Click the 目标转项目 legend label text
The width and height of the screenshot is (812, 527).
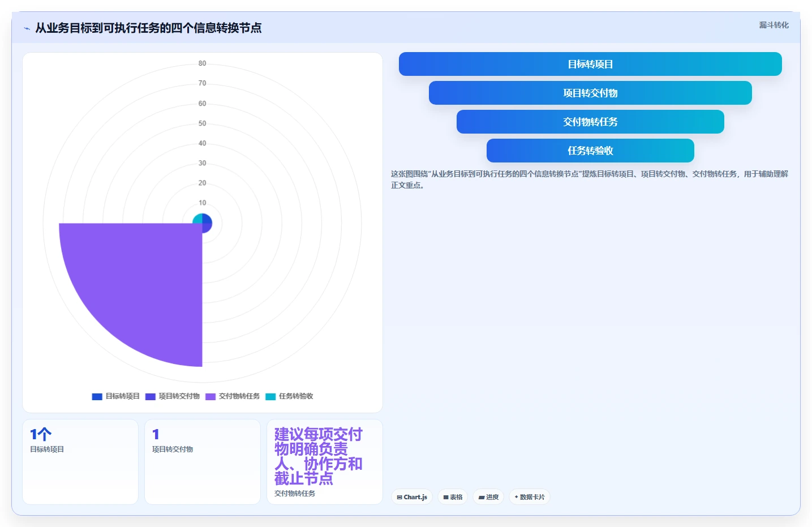[122, 396]
